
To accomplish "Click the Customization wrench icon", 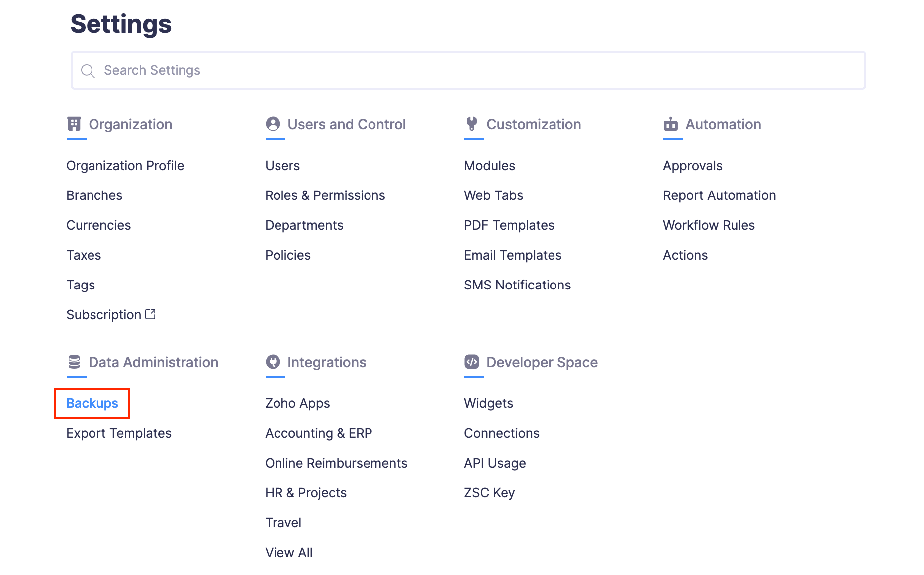I will [x=472, y=124].
